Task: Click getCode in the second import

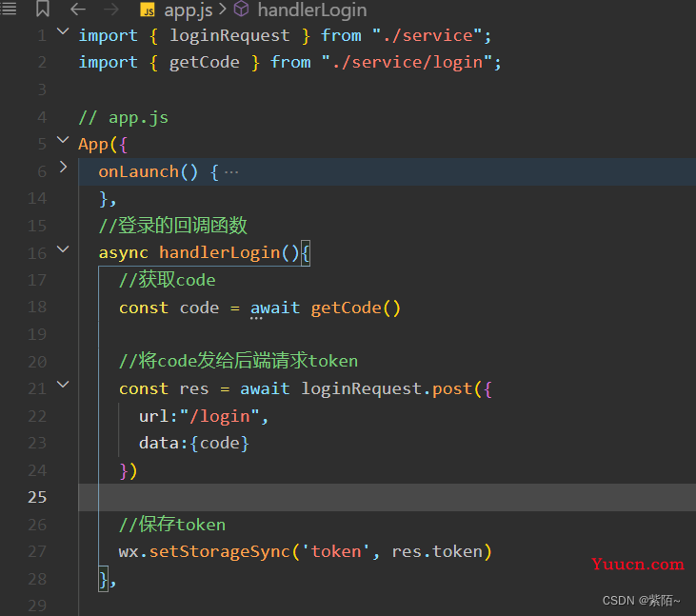Action: pyautogui.click(x=204, y=63)
